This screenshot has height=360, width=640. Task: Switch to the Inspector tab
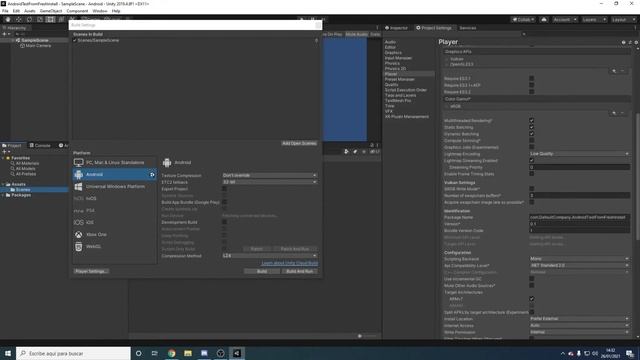[x=396, y=28]
